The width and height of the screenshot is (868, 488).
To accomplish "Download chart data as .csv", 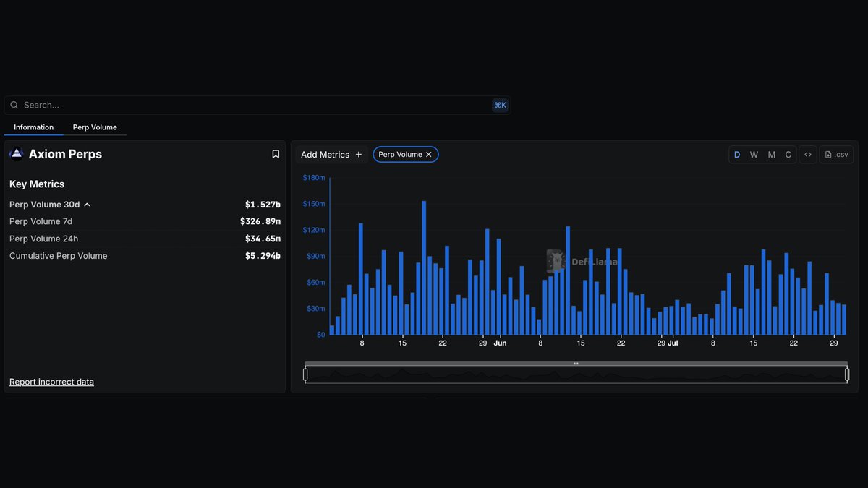I will click(x=837, y=155).
